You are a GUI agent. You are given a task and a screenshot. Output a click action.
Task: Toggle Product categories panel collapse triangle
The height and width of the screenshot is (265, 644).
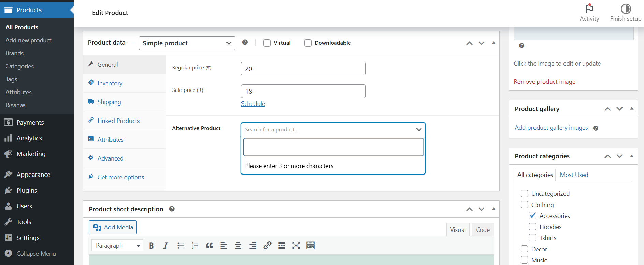tap(632, 156)
